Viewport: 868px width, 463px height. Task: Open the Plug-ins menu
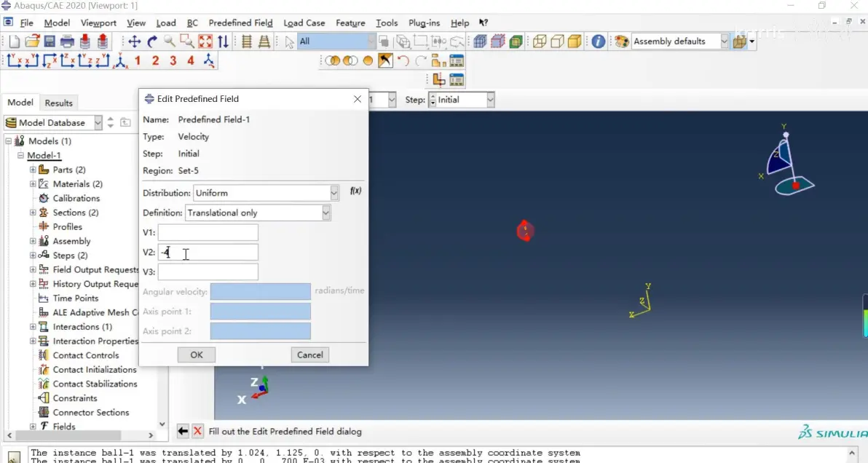point(424,23)
